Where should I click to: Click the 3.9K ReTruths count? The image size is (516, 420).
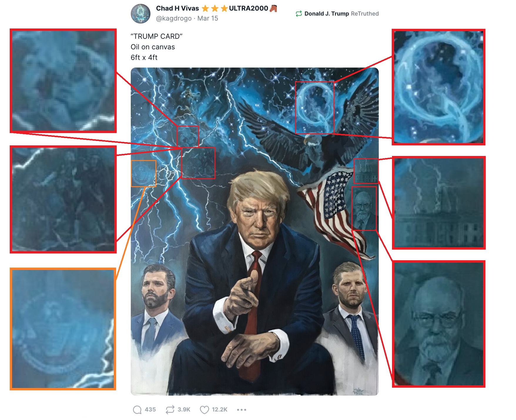(x=184, y=409)
